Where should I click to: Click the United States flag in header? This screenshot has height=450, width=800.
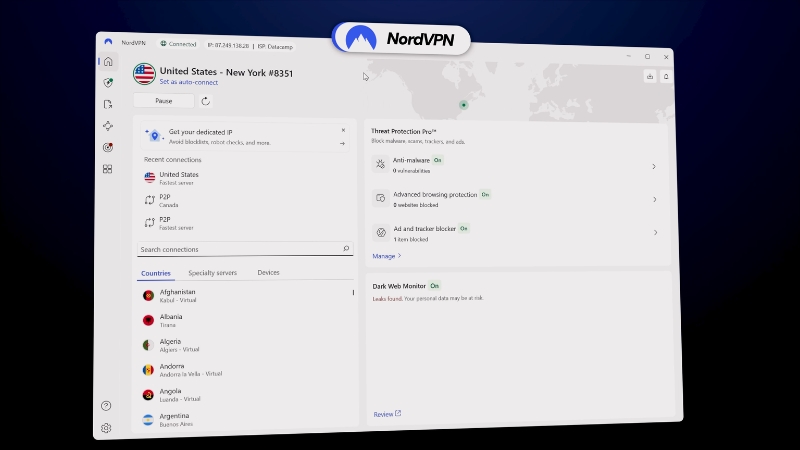(144, 74)
